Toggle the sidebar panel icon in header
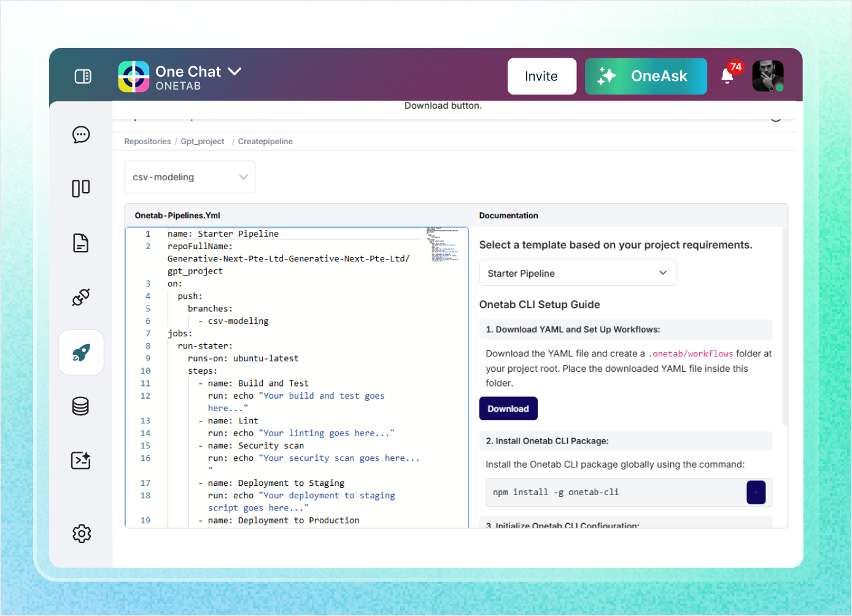Screen dimensions: 852x616 pyautogui.click(x=83, y=76)
